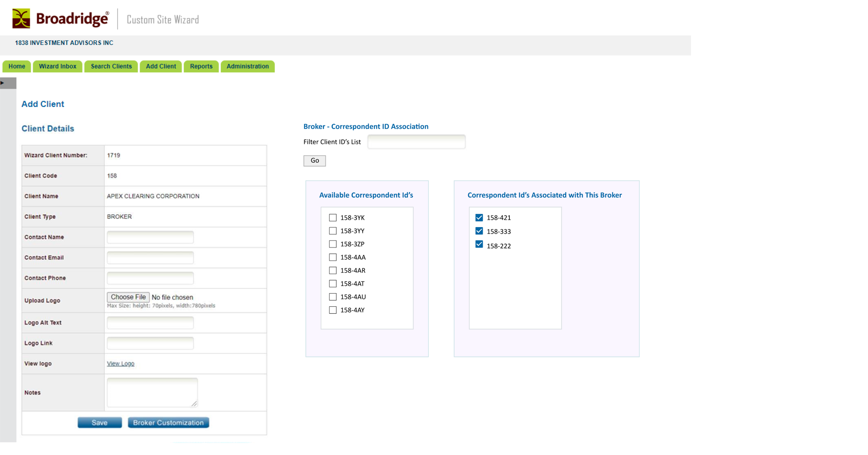Check the 158-4AT correspondent ID

(333, 283)
